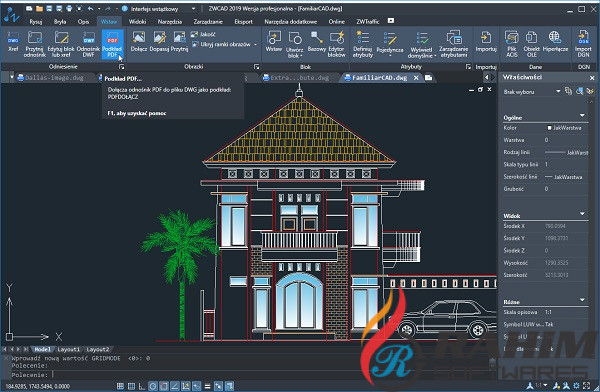600x392 pixels.
Task: Open Wieloki ribbon tab
Action: [137, 21]
